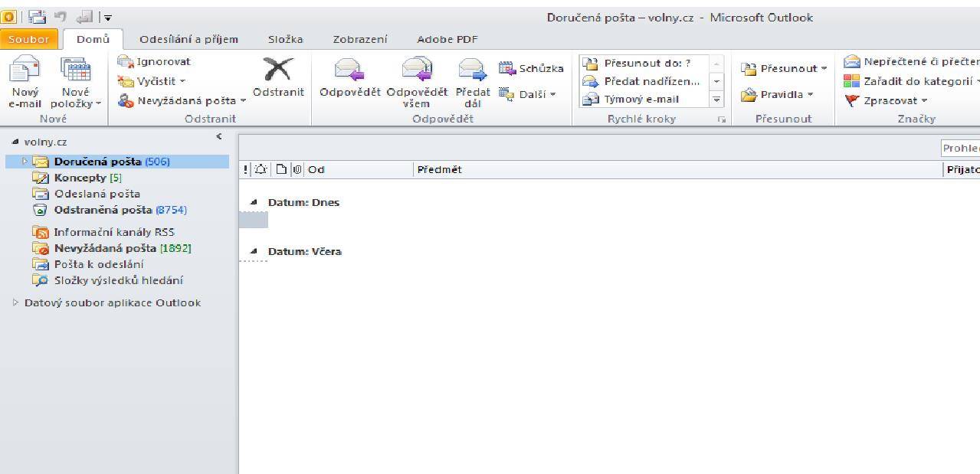
Task: Open the Soubor tab
Action: click(x=28, y=39)
